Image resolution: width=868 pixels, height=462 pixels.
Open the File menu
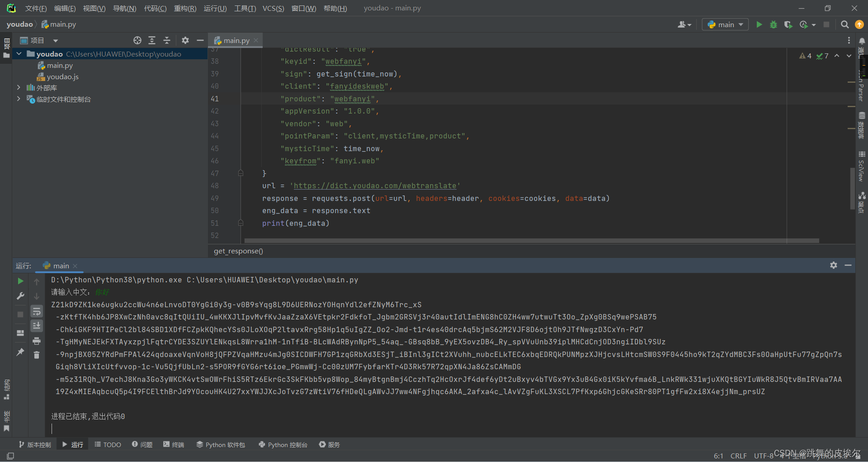click(36, 8)
